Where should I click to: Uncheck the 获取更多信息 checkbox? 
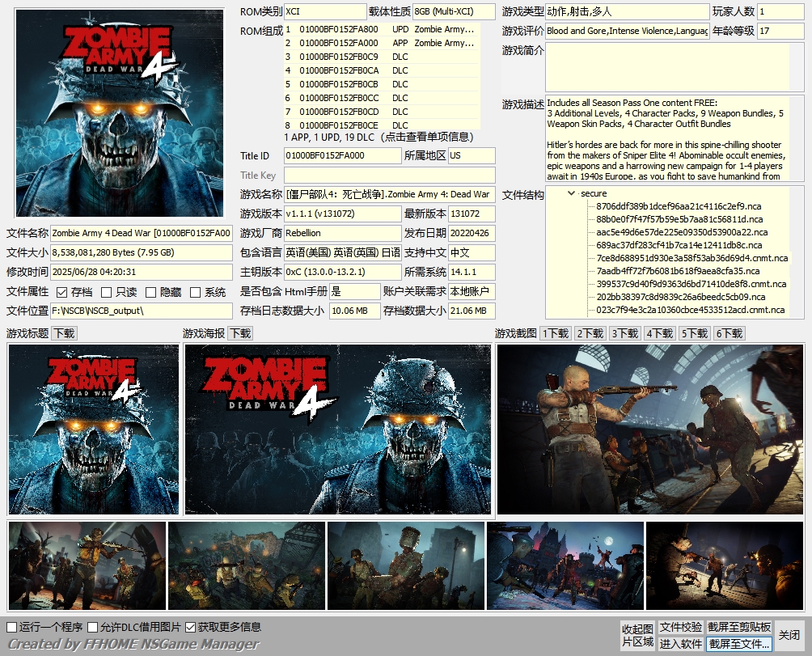point(191,627)
